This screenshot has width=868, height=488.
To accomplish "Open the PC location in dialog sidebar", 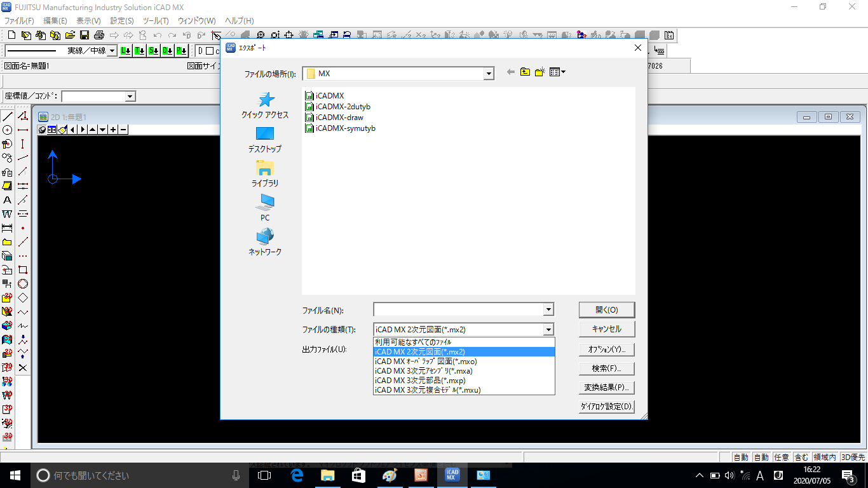I will [265, 208].
